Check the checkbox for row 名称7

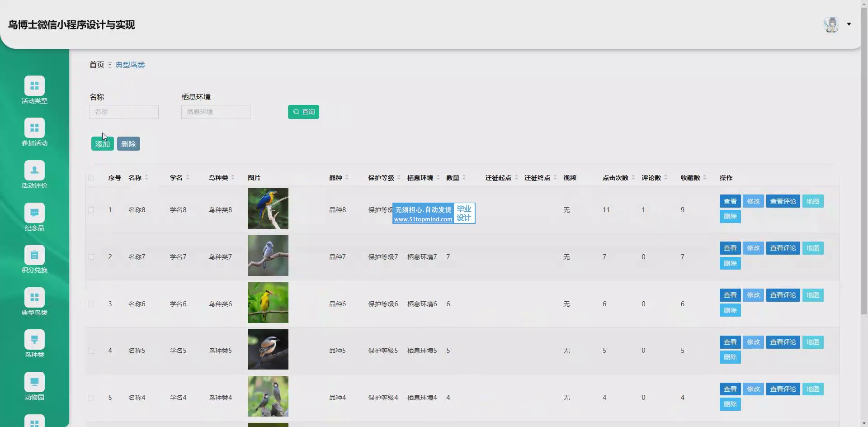(91, 257)
